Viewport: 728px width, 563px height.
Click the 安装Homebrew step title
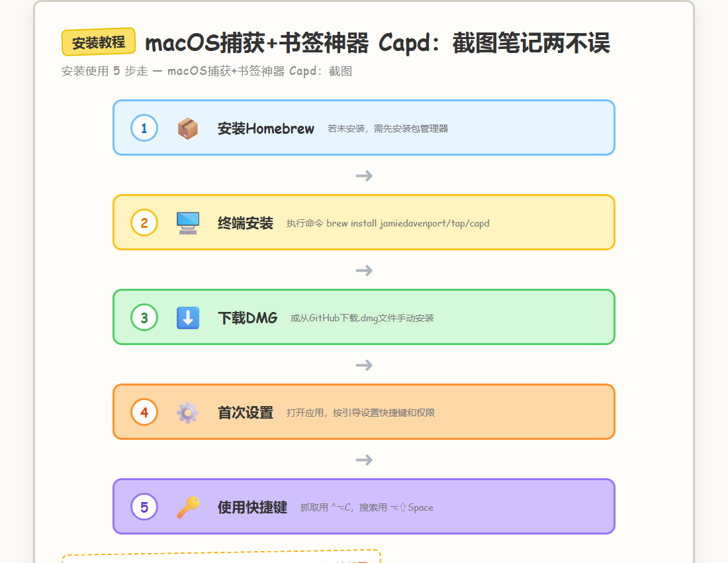(x=266, y=128)
